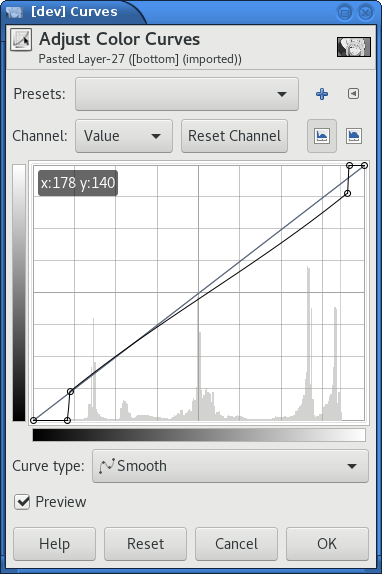The width and height of the screenshot is (382, 574).
Task: Click the Reset button
Action: 145,544
